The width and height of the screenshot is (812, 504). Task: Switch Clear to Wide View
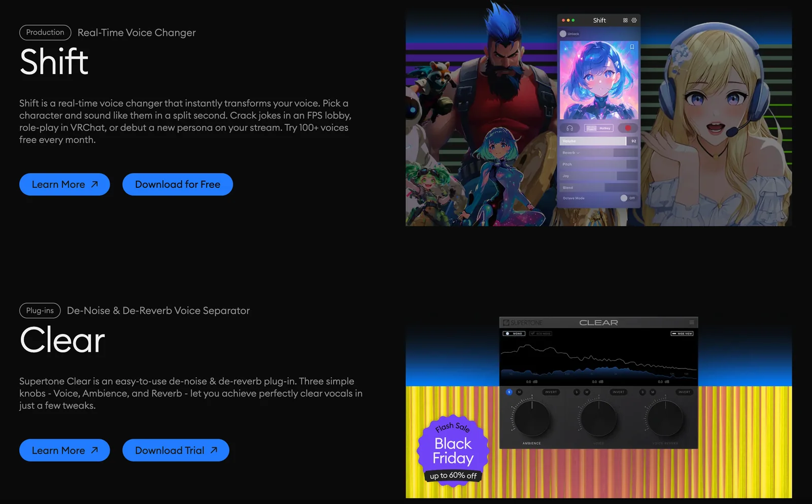pos(682,333)
